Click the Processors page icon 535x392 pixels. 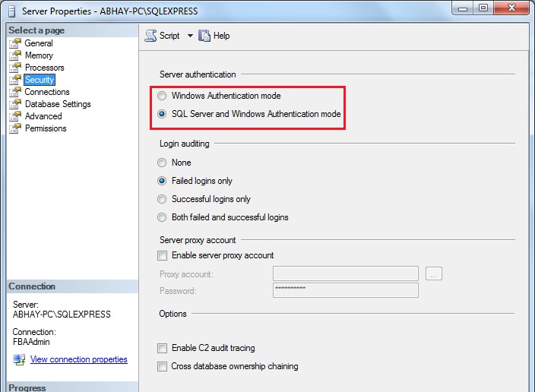pyautogui.click(x=15, y=68)
